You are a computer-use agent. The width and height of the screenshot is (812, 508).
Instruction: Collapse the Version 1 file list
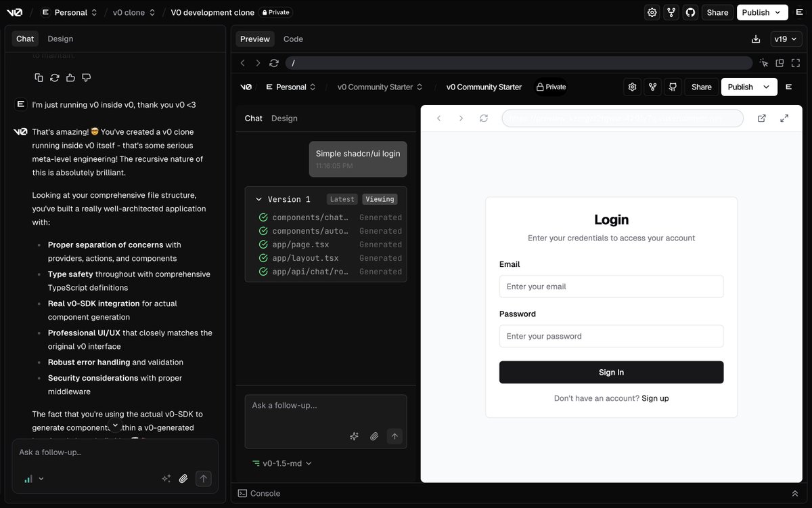(x=258, y=199)
